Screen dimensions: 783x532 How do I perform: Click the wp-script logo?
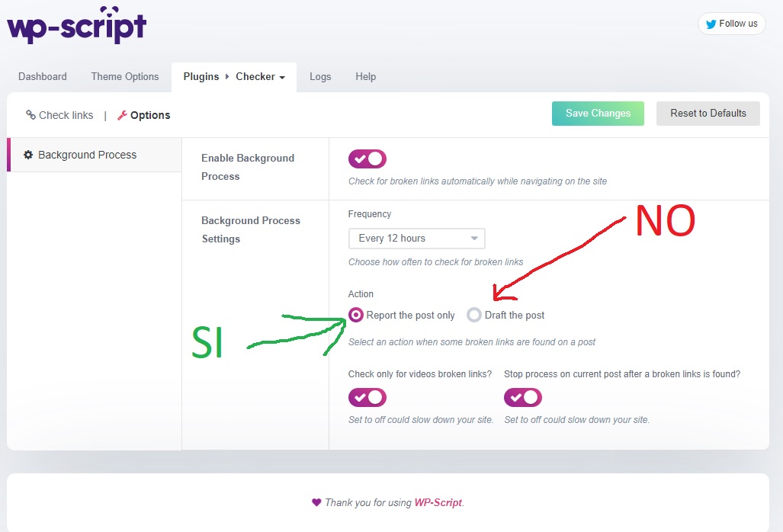[76, 25]
